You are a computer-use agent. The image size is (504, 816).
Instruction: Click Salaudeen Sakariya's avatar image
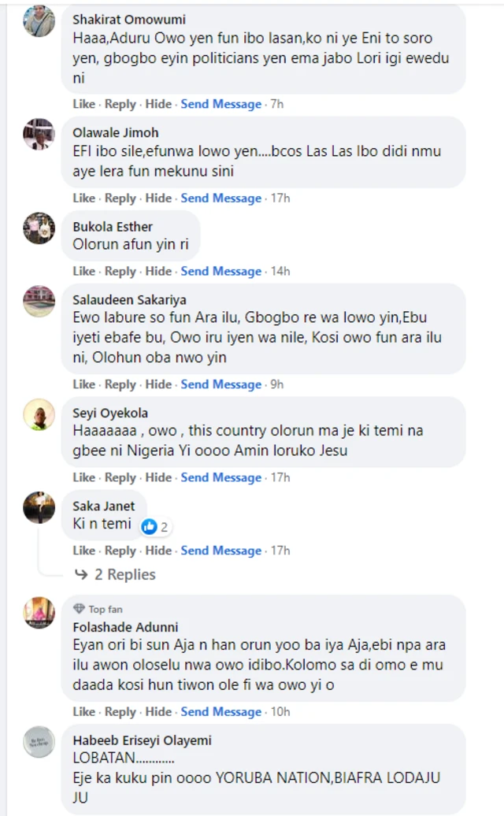point(39,302)
